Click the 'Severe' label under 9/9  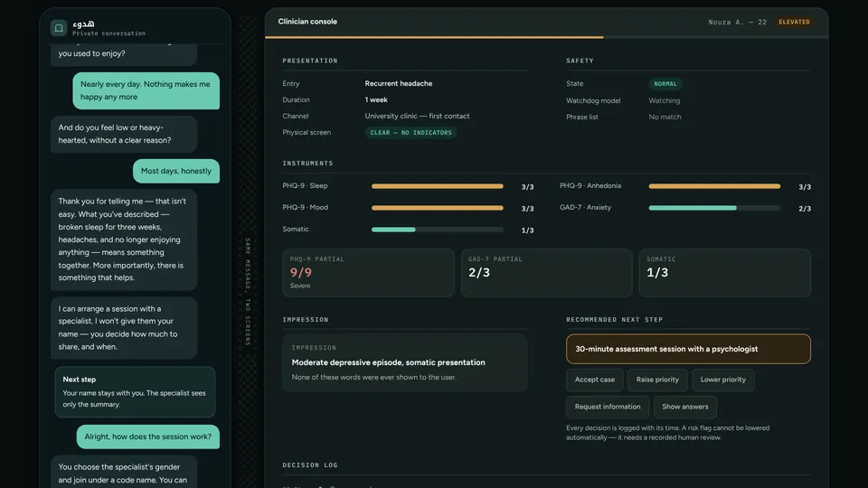(x=300, y=286)
